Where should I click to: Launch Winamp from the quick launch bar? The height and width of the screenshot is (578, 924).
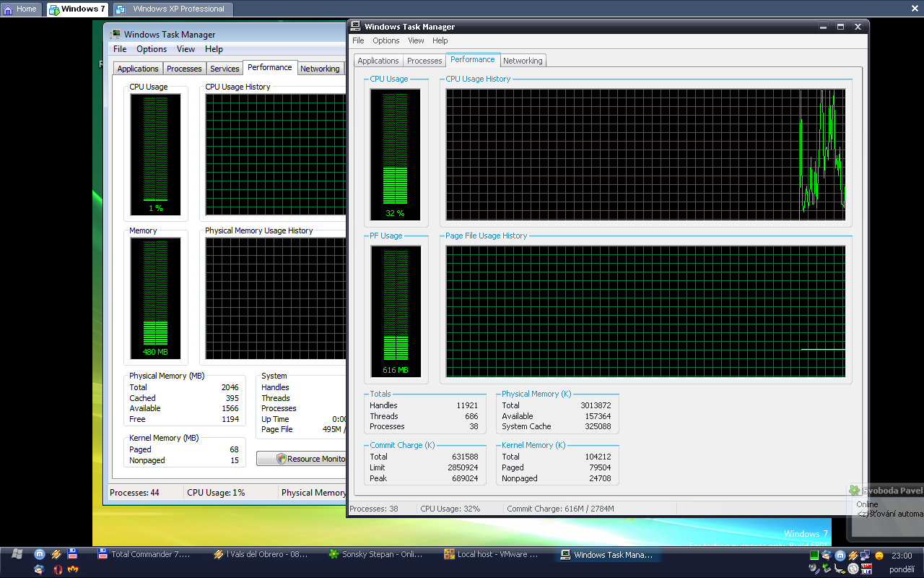coord(56,554)
